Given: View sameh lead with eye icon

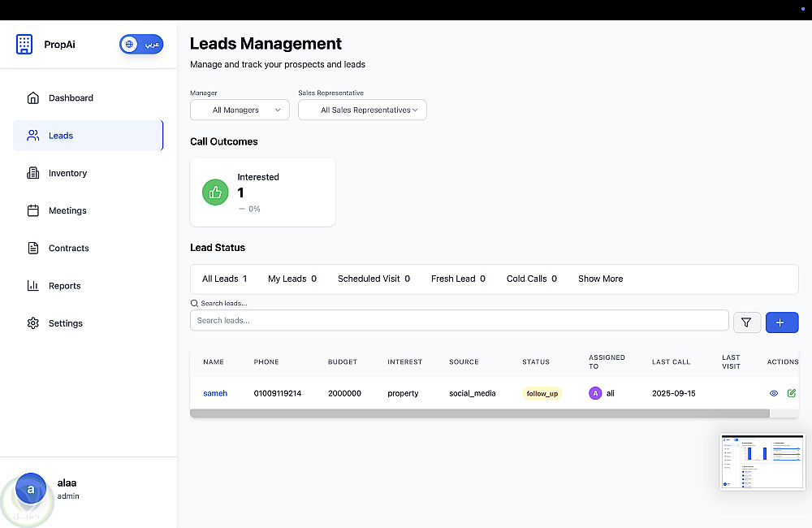Looking at the screenshot, I should [774, 393].
